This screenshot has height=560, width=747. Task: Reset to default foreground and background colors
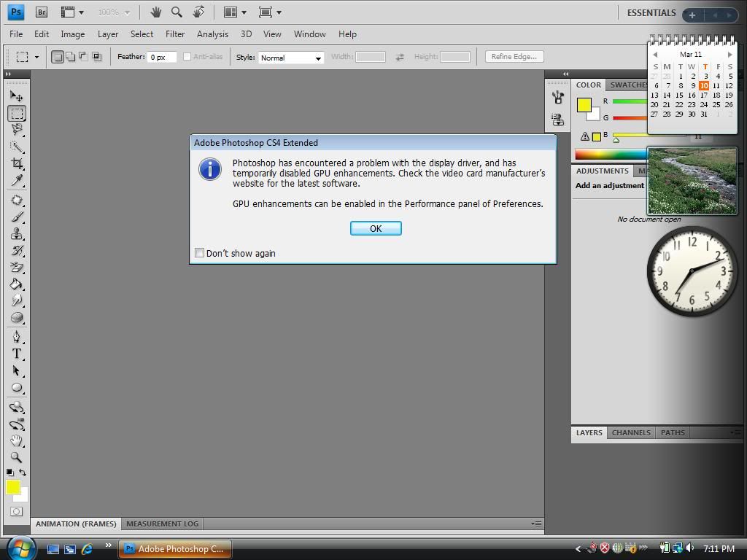click(9, 472)
